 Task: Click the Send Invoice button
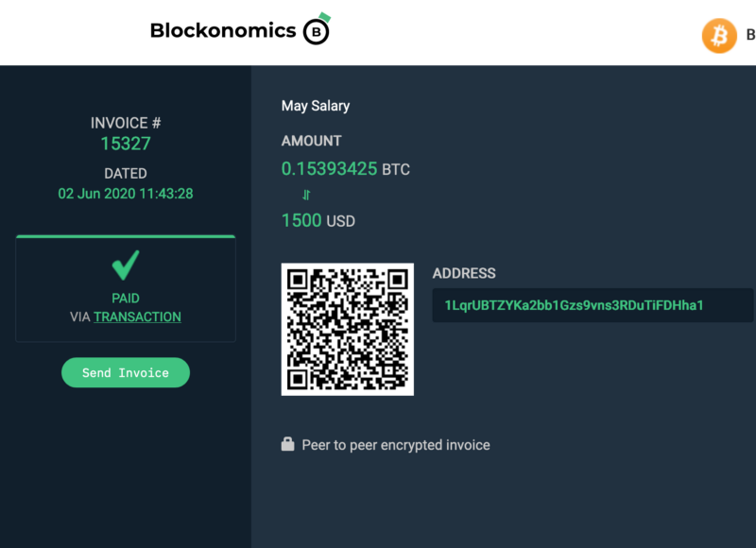pyautogui.click(x=126, y=372)
